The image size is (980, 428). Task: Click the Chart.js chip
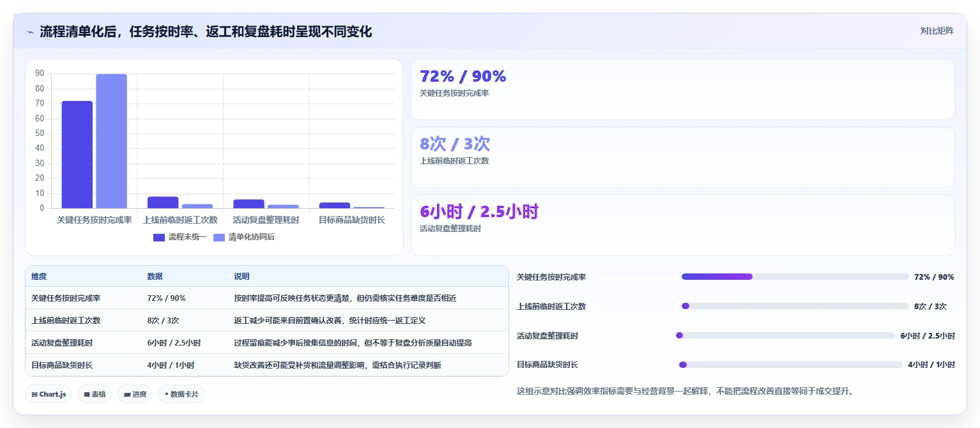tap(49, 394)
